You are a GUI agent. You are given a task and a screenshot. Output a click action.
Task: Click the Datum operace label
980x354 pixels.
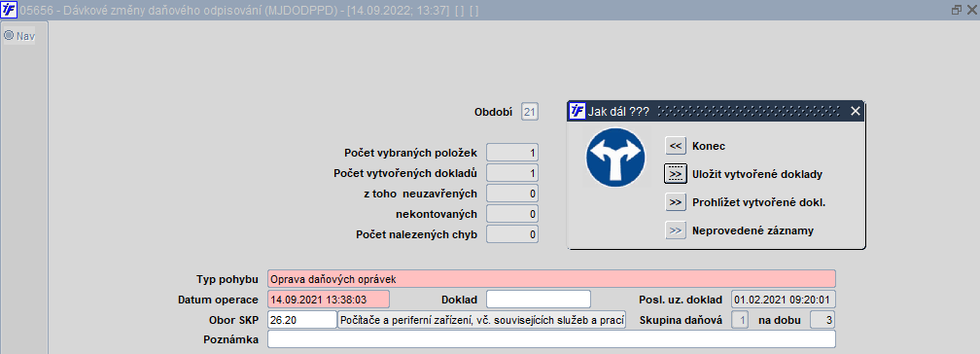click(x=218, y=300)
